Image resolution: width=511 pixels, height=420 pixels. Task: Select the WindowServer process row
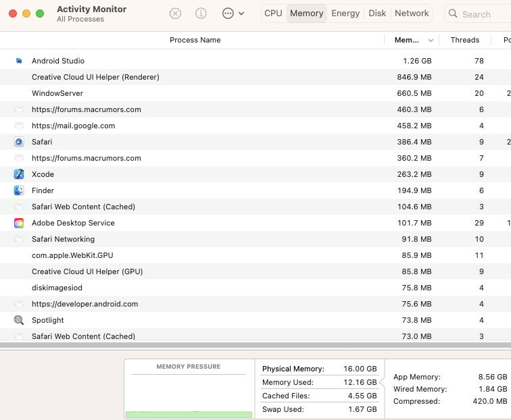(255, 93)
